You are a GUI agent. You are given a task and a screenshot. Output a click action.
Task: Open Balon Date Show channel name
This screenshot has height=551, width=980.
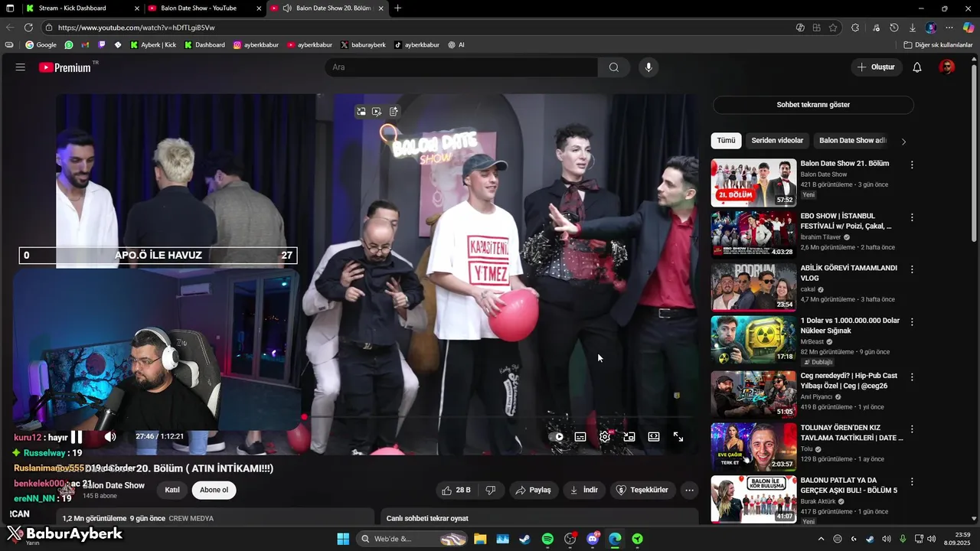coord(114,485)
